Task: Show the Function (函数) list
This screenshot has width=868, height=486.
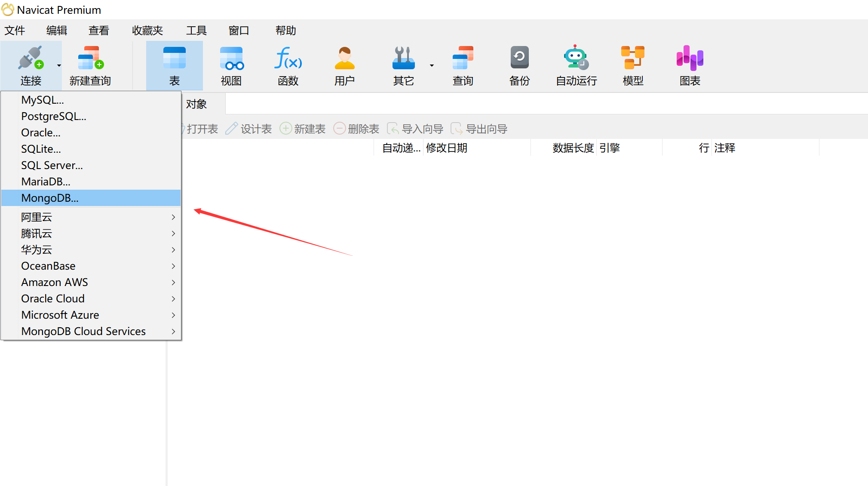Action: click(x=288, y=58)
